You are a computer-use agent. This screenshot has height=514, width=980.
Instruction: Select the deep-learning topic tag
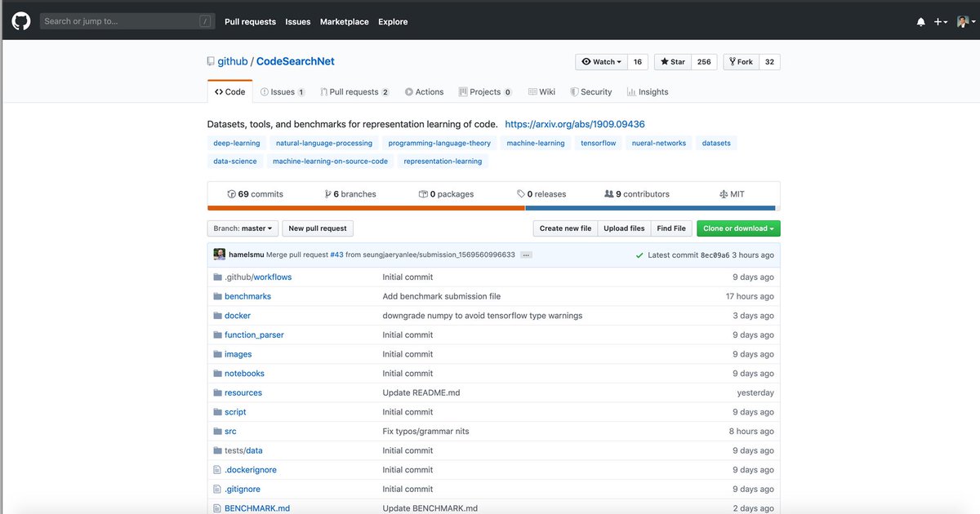[237, 143]
